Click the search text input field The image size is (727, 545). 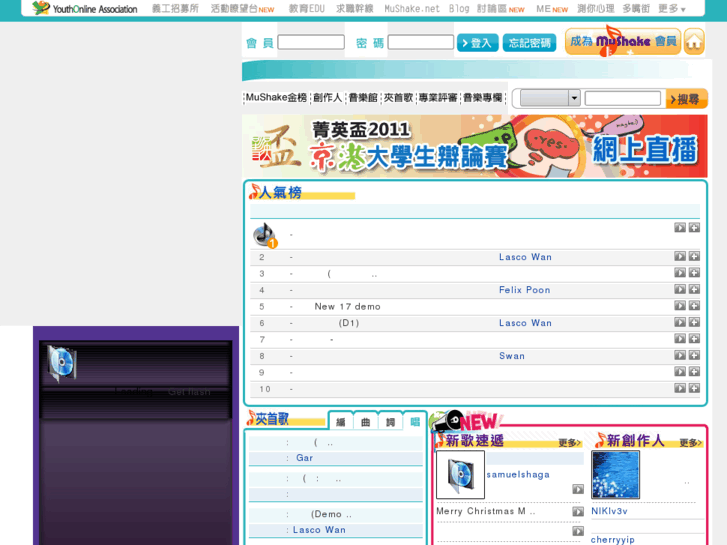(x=623, y=98)
